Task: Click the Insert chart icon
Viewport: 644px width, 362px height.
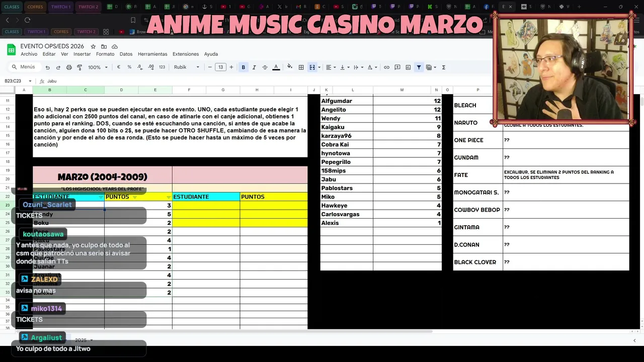Action: pos(408,67)
